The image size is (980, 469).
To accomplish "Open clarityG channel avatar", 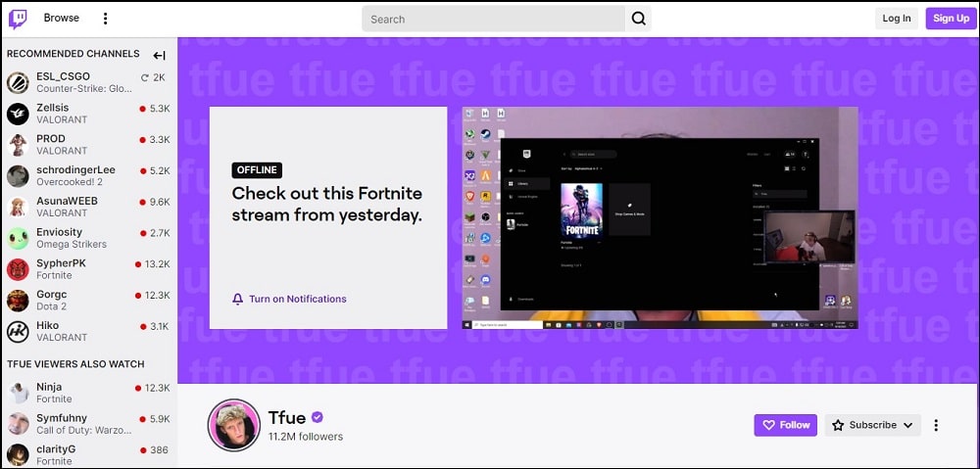I will point(18,455).
